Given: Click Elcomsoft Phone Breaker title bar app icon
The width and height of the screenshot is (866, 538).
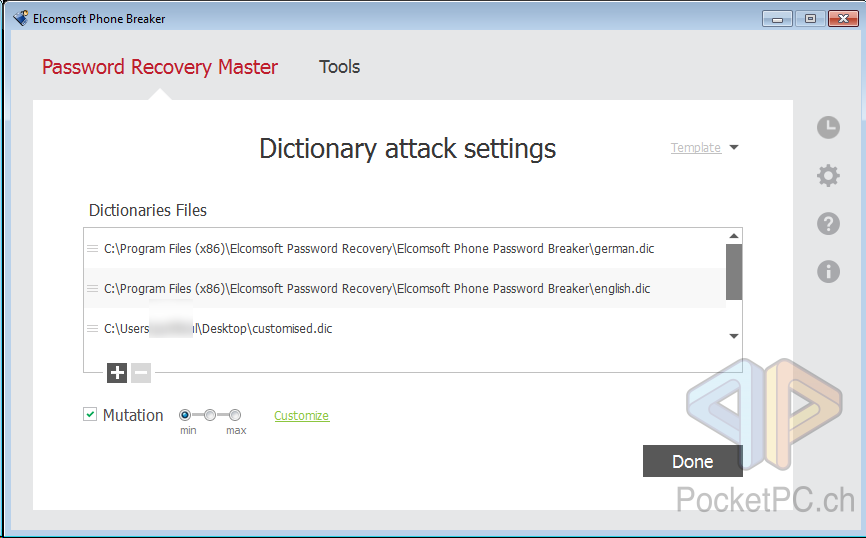Looking at the screenshot, I should pos(20,18).
